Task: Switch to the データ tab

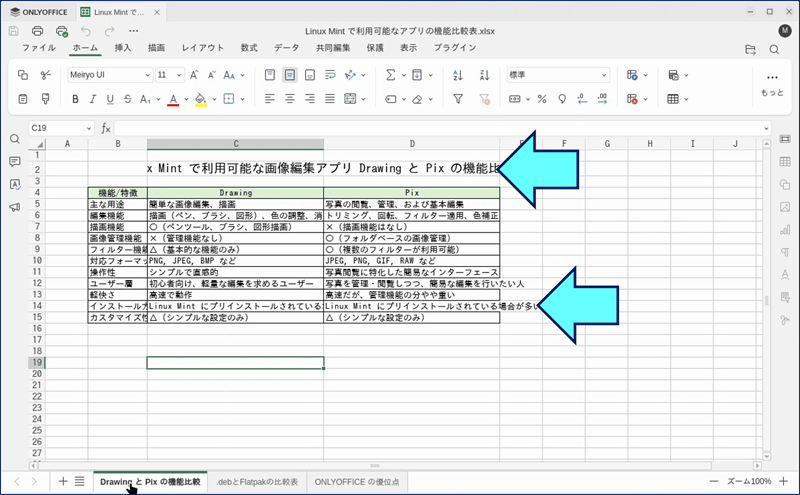Action: (286, 47)
